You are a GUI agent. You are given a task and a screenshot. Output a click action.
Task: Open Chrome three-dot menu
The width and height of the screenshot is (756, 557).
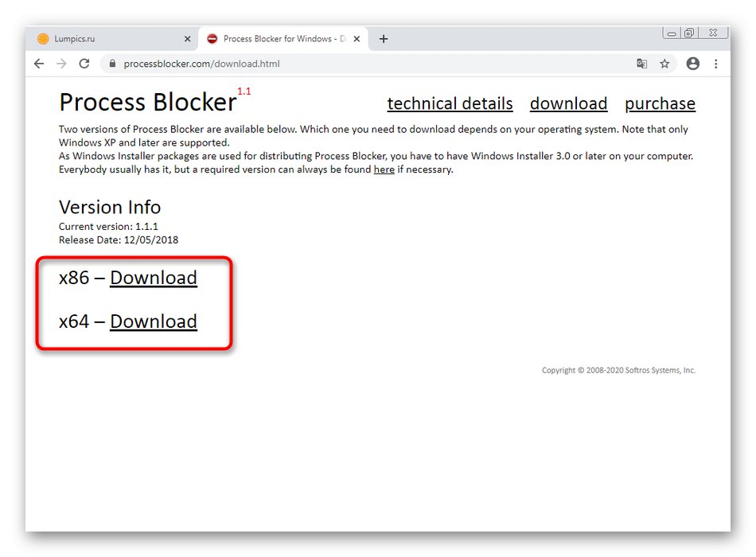tap(716, 64)
